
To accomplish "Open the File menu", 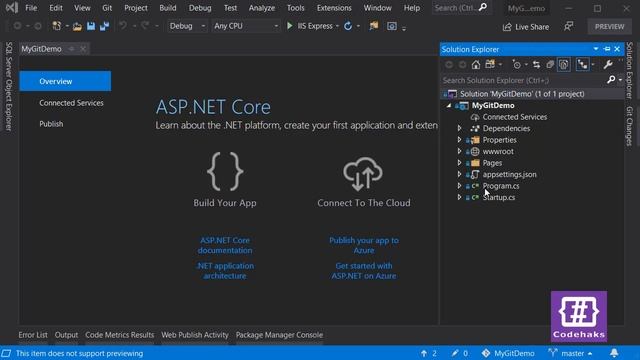I will [x=31, y=8].
